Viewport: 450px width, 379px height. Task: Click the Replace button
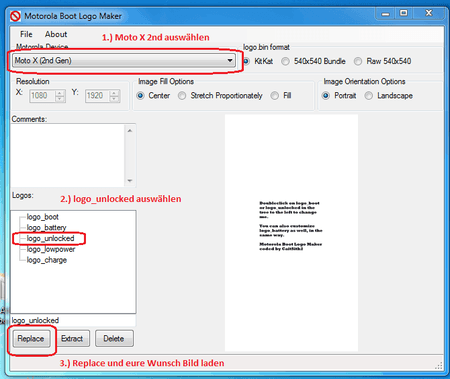31,339
